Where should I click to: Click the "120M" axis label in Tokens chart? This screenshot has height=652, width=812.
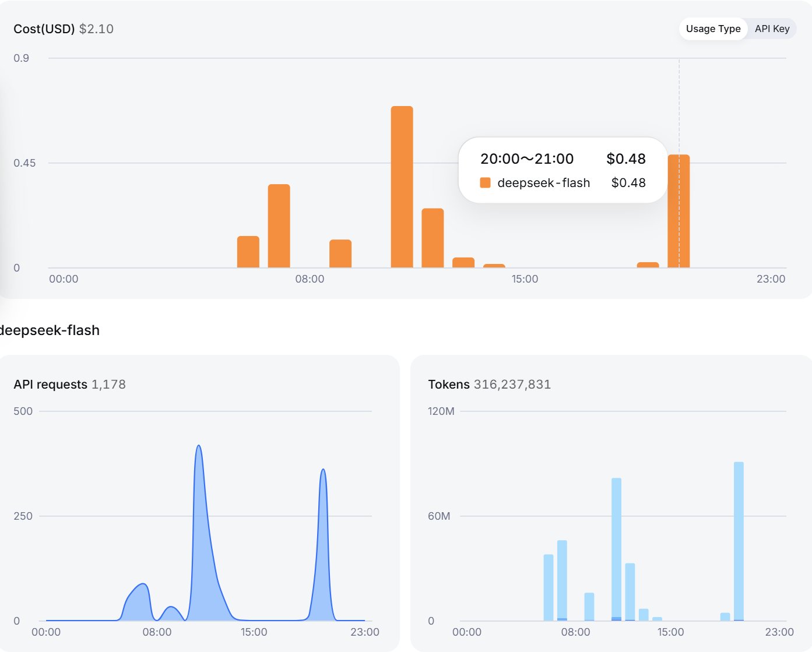tap(441, 411)
